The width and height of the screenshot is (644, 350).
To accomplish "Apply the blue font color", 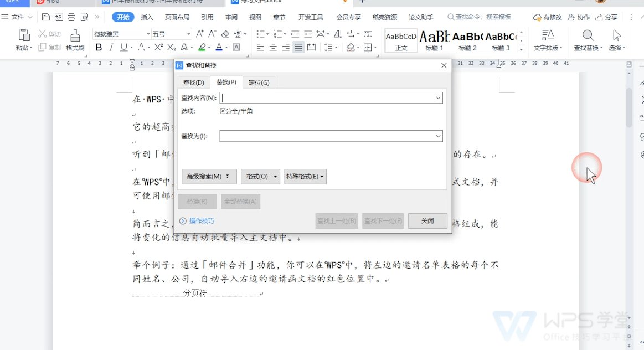I will pos(219,47).
